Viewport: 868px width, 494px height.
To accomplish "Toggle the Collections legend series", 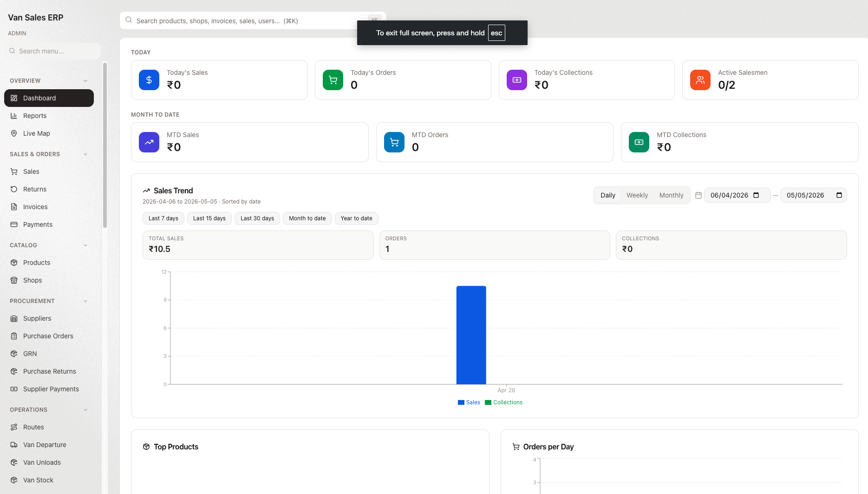I will point(504,402).
